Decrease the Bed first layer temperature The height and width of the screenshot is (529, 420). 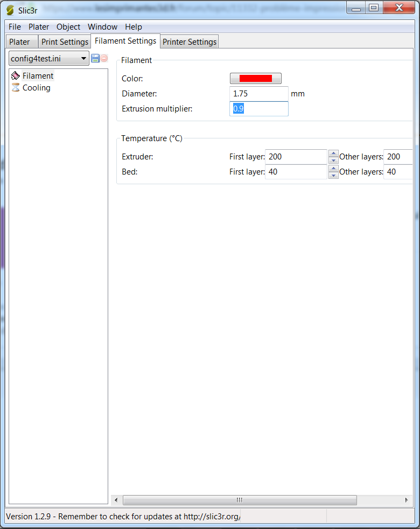[x=333, y=176]
